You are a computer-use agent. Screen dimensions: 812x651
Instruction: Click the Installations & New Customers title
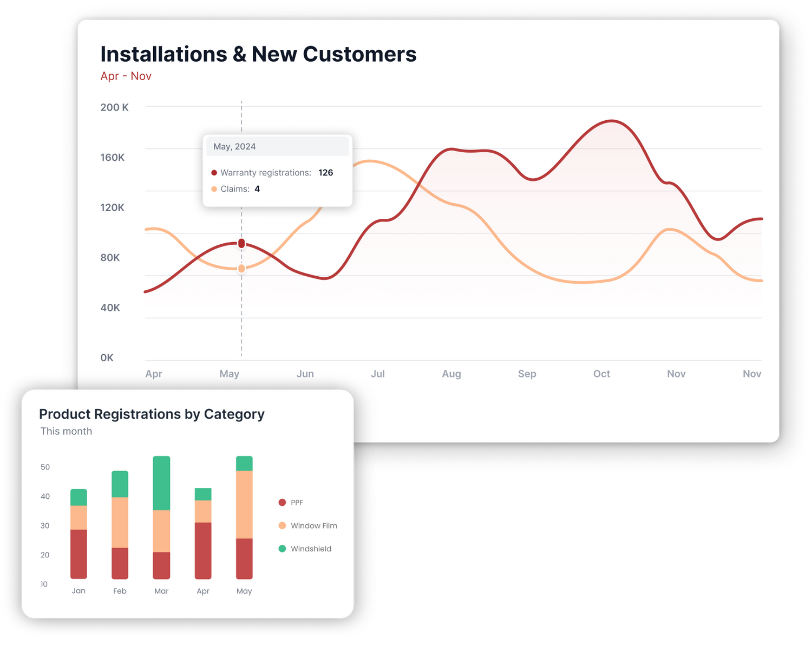pos(258,54)
